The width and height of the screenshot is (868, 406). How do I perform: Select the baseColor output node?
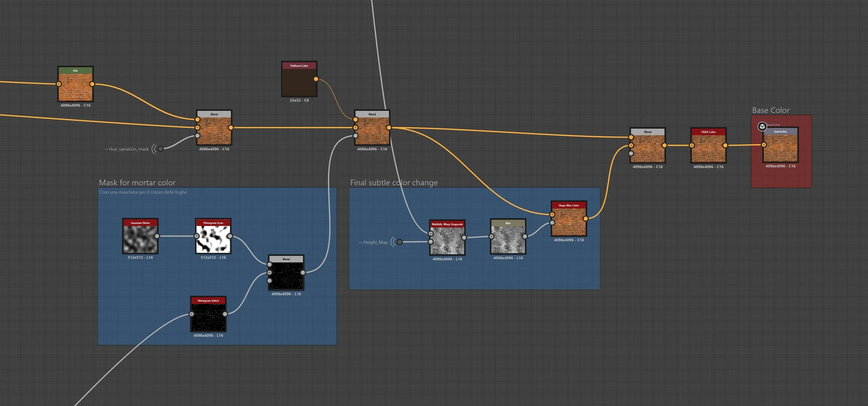point(780,147)
